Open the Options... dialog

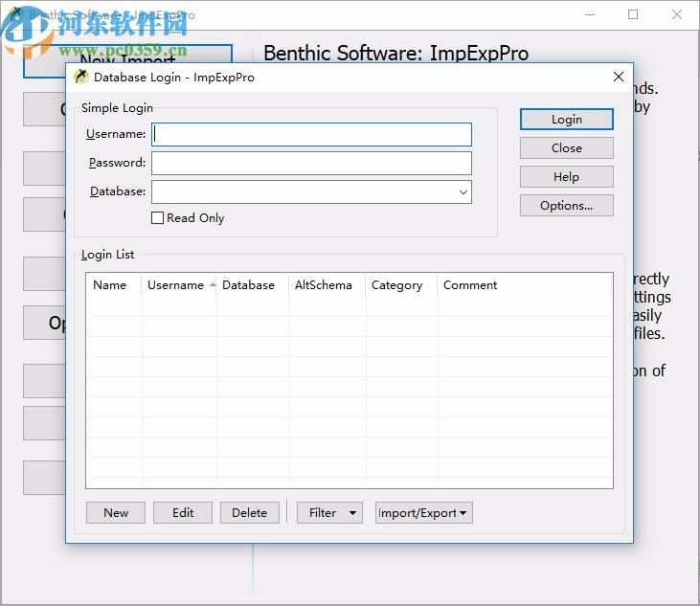[567, 205]
